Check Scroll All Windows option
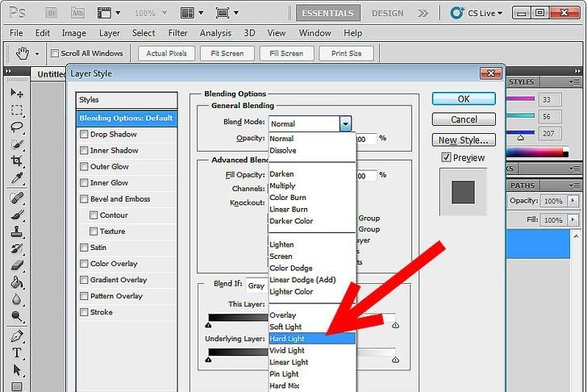Viewport: 587px width, 392px height. (x=55, y=54)
